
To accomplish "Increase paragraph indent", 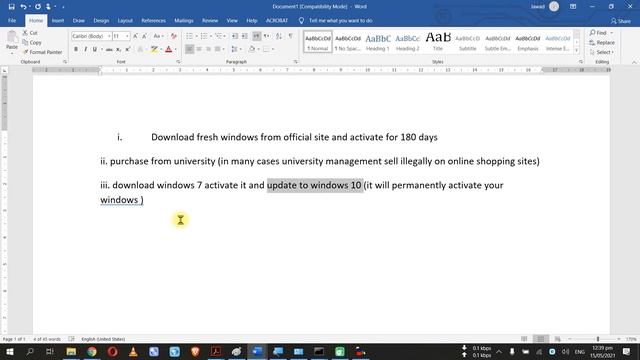I will pyautogui.click(x=244, y=36).
